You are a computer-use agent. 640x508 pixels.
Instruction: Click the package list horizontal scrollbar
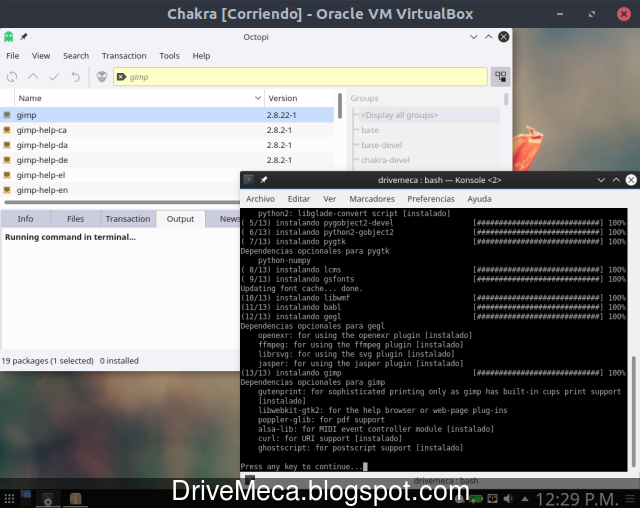tap(122, 202)
